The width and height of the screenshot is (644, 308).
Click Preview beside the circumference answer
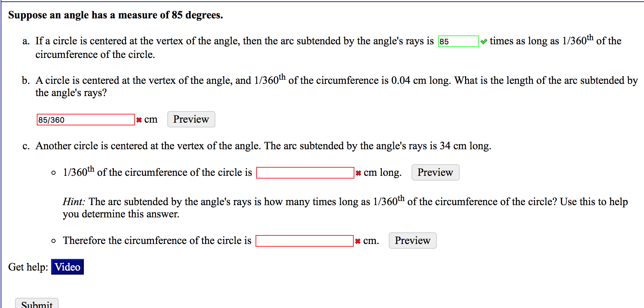(412, 241)
